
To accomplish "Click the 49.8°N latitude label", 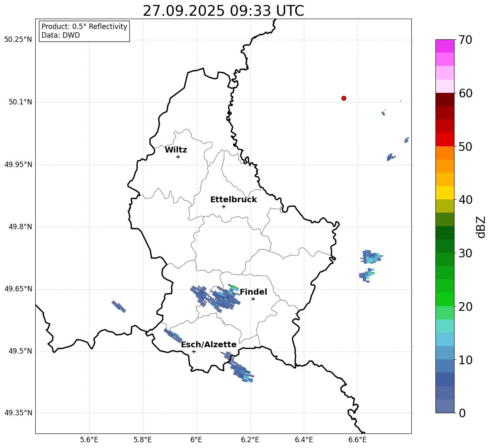I will (x=20, y=227).
